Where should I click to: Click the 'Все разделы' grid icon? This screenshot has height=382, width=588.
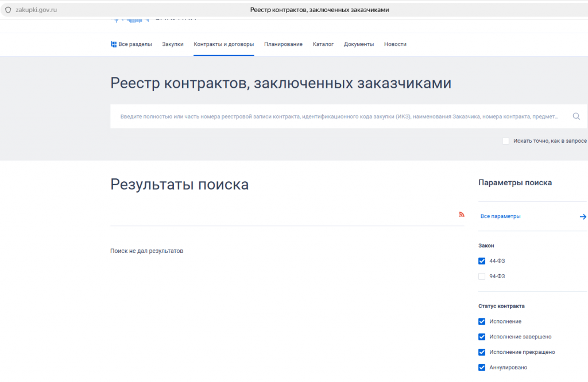coord(114,44)
